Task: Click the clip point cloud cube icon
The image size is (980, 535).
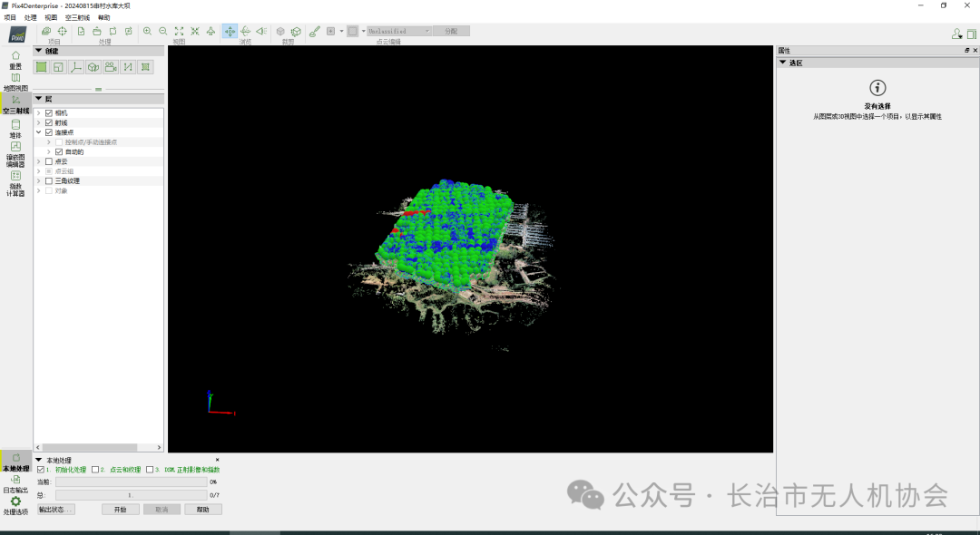Action: point(280,31)
